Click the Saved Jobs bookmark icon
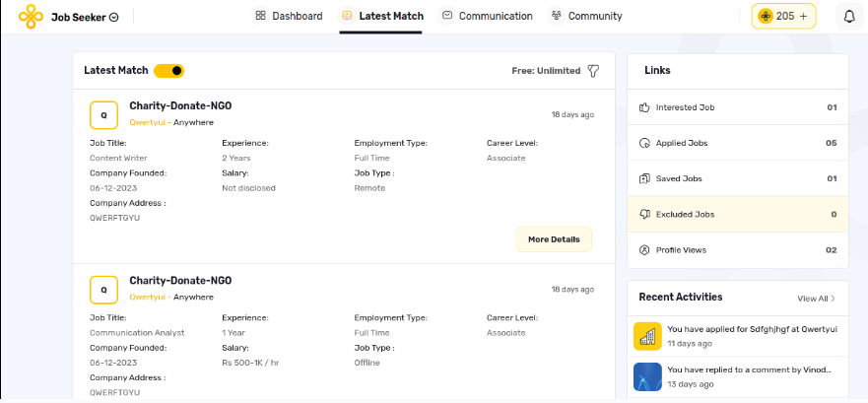This screenshot has height=403, width=868. pyautogui.click(x=645, y=178)
